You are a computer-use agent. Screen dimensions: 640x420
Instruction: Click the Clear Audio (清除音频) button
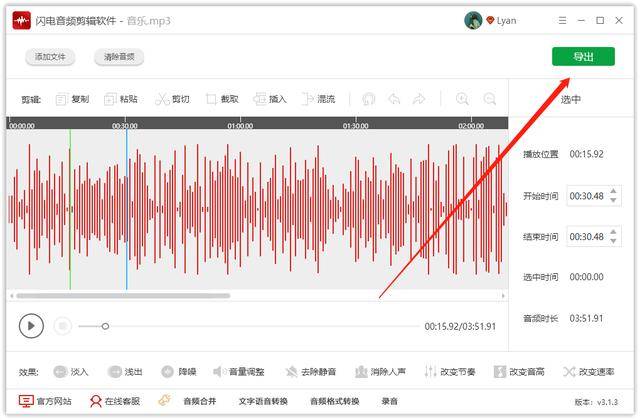(119, 57)
